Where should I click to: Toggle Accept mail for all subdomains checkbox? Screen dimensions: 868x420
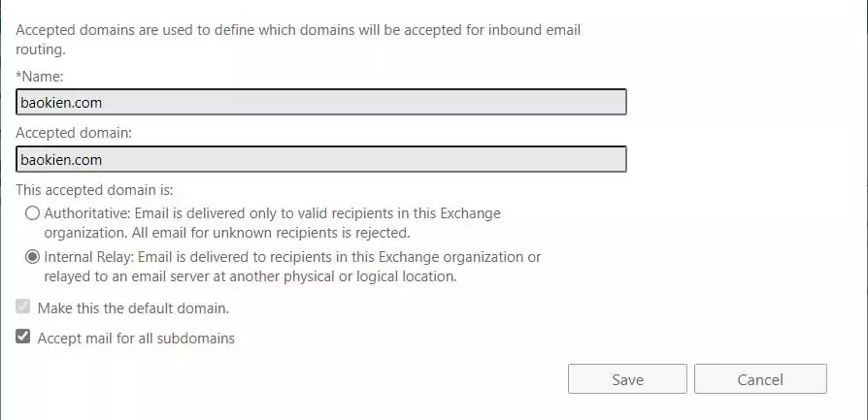(x=22, y=337)
